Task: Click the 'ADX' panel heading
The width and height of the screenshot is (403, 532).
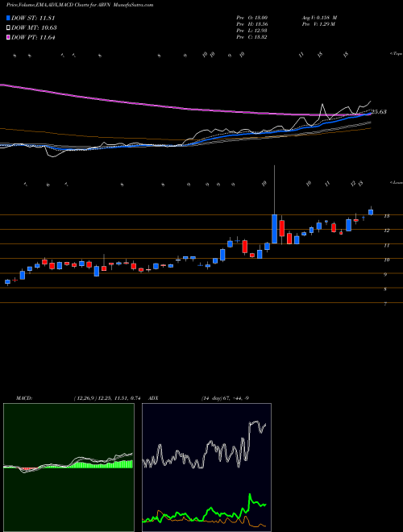Action: pos(154,398)
